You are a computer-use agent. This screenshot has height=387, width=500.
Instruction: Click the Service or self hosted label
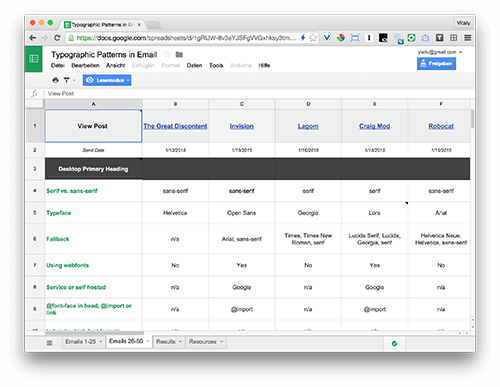click(76, 287)
